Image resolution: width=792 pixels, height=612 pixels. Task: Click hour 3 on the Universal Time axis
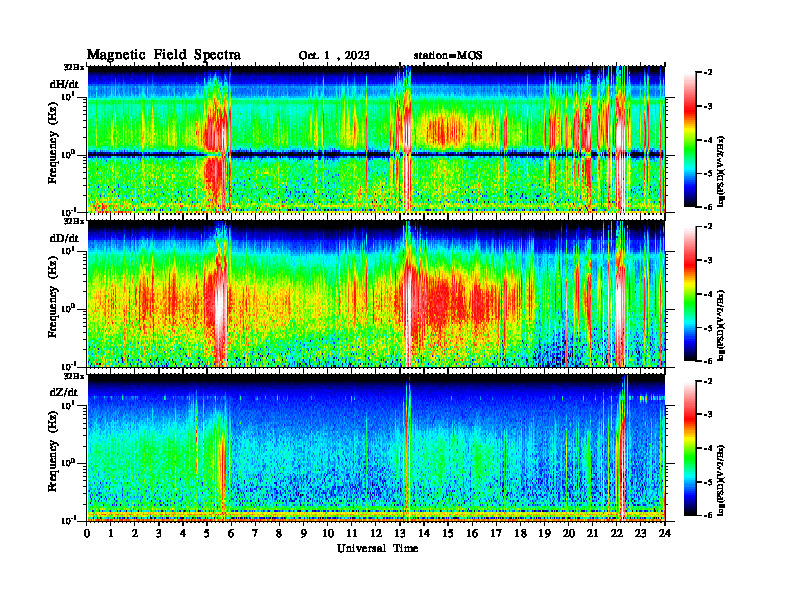click(159, 534)
